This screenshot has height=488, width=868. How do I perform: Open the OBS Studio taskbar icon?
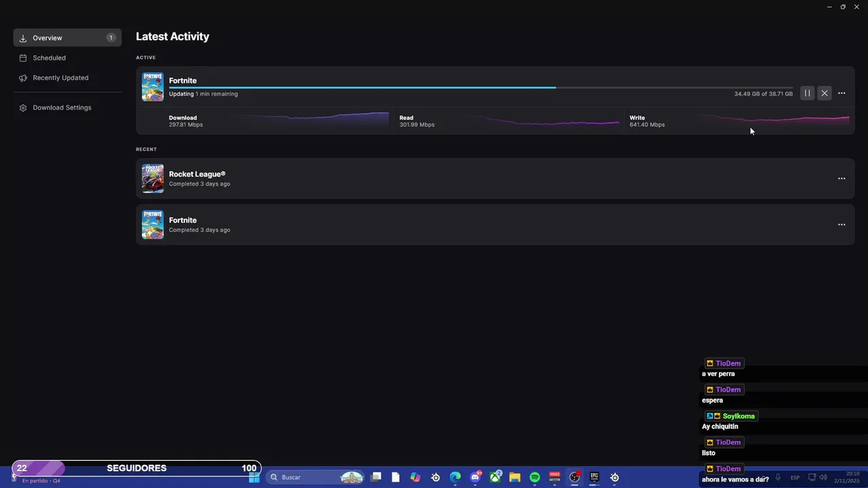point(574,477)
